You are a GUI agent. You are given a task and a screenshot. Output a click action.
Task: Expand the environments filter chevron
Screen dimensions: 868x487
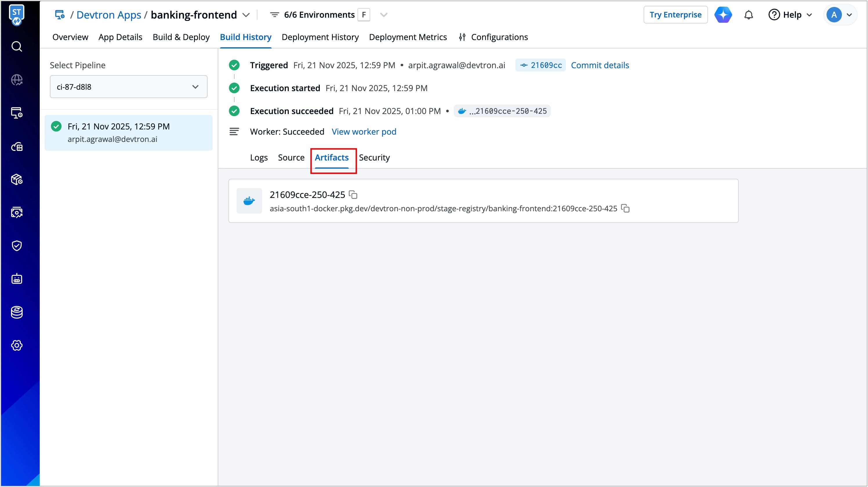click(x=384, y=15)
